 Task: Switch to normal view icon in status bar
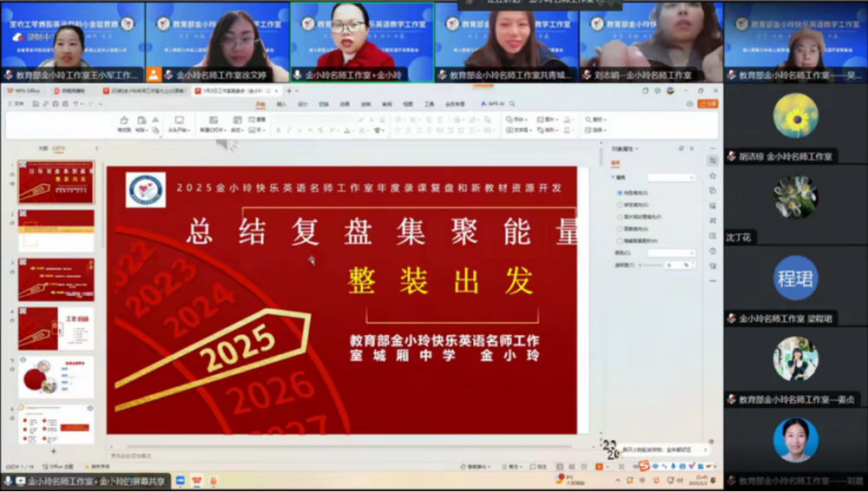(560, 467)
